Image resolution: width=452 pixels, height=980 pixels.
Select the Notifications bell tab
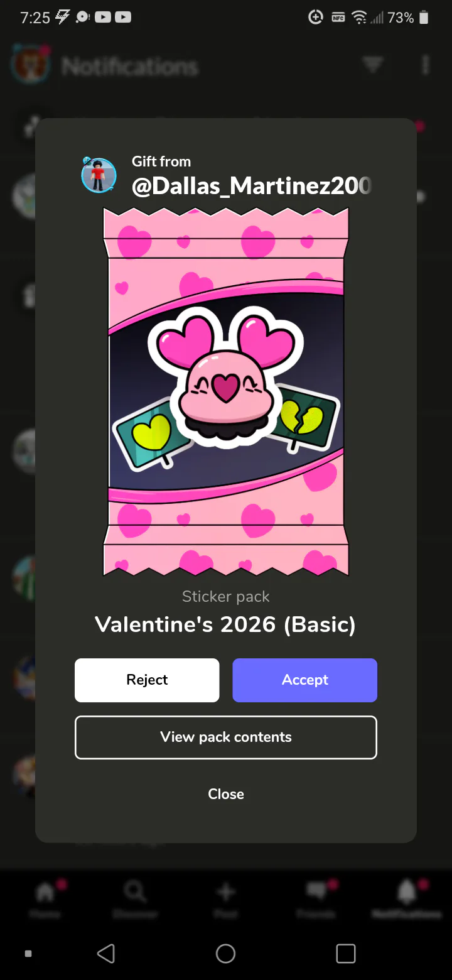[x=407, y=899]
